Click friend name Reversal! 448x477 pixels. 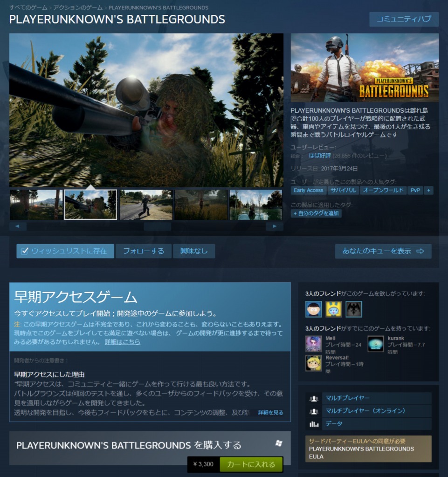tap(337, 358)
